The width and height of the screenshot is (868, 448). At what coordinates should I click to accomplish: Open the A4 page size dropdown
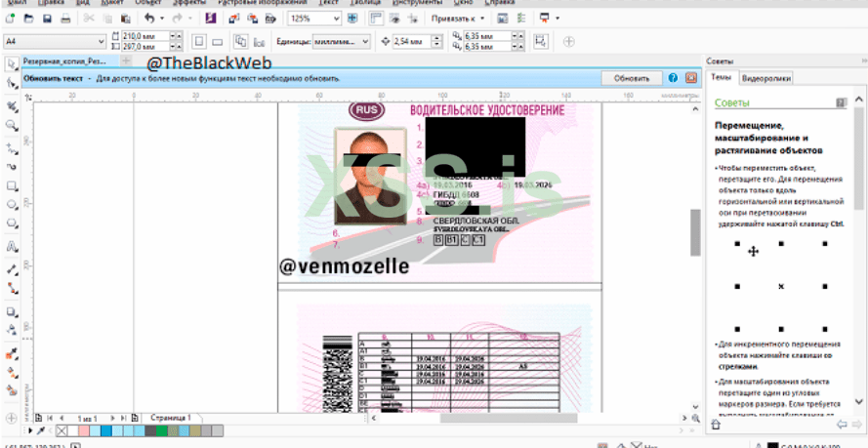click(102, 41)
